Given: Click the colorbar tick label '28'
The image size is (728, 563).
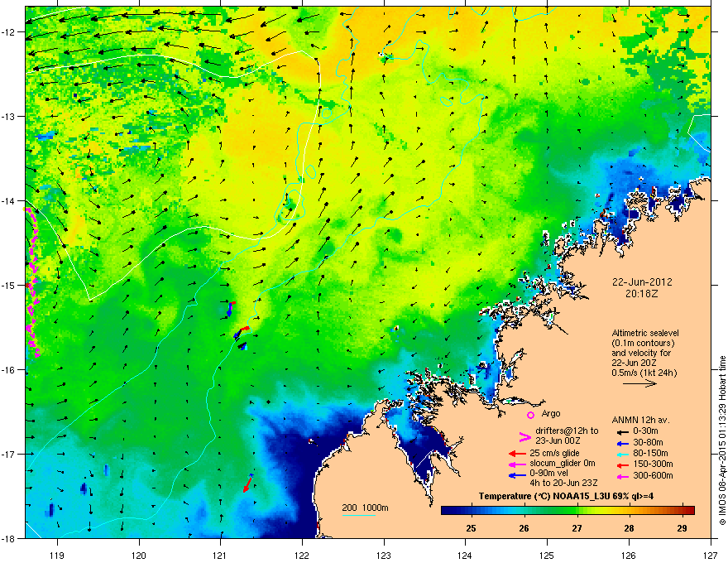Looking at the screenshot, I should coord(629,528).
